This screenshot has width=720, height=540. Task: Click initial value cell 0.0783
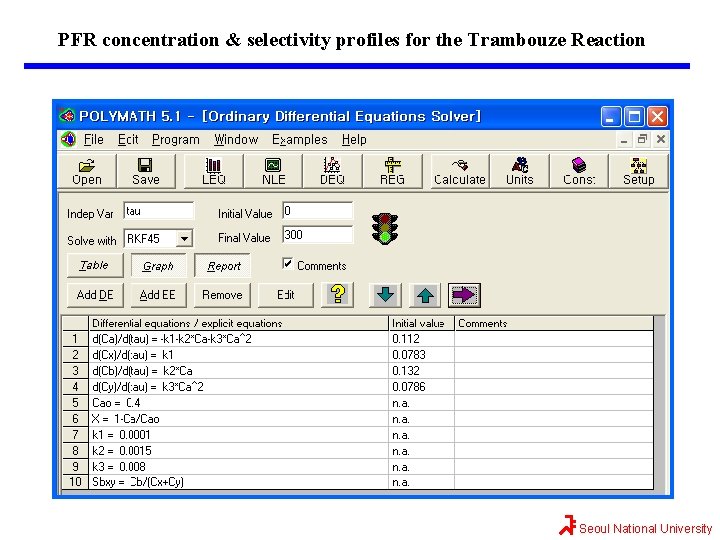(422, 355)
